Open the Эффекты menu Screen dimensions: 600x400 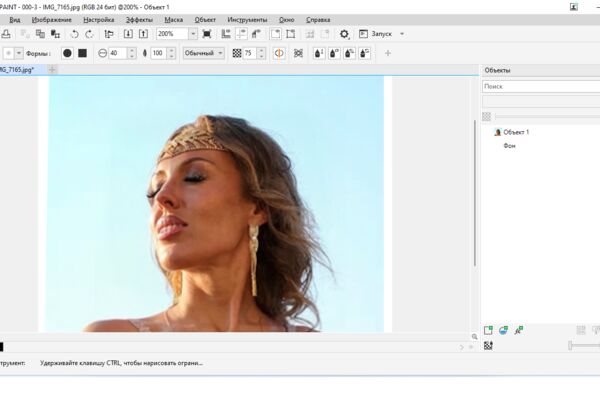click(139, 20)
